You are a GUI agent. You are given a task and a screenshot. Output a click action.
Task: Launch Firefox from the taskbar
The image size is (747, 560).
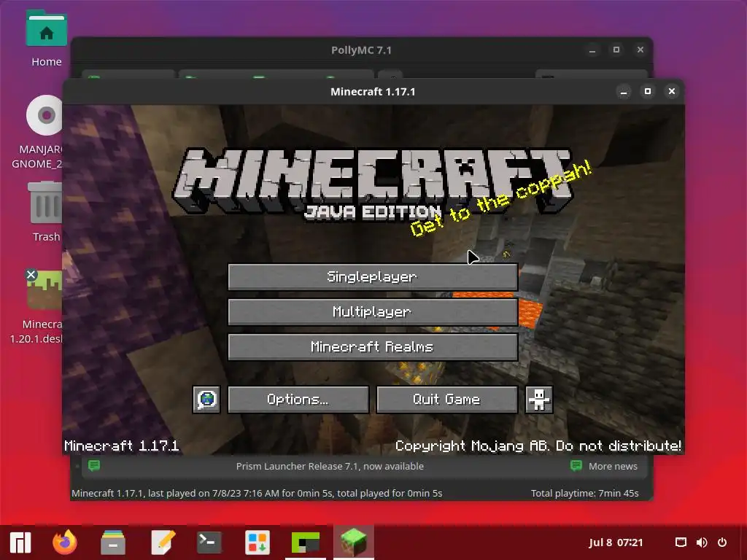(65, 542)
